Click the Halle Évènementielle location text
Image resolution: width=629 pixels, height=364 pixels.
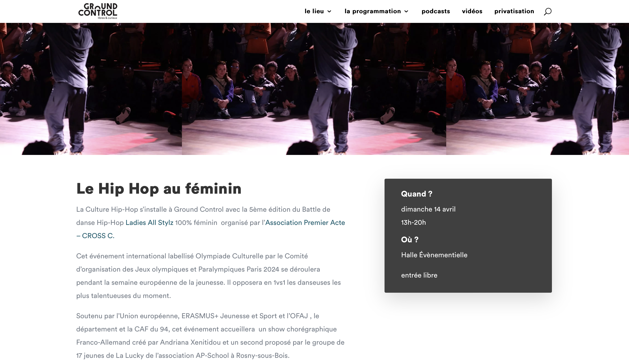click(x=434, y=255)
